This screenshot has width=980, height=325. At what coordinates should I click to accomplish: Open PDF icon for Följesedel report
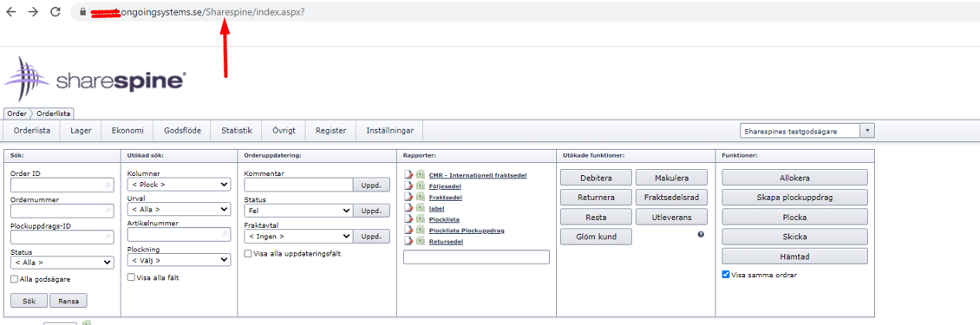coord(408,186)
